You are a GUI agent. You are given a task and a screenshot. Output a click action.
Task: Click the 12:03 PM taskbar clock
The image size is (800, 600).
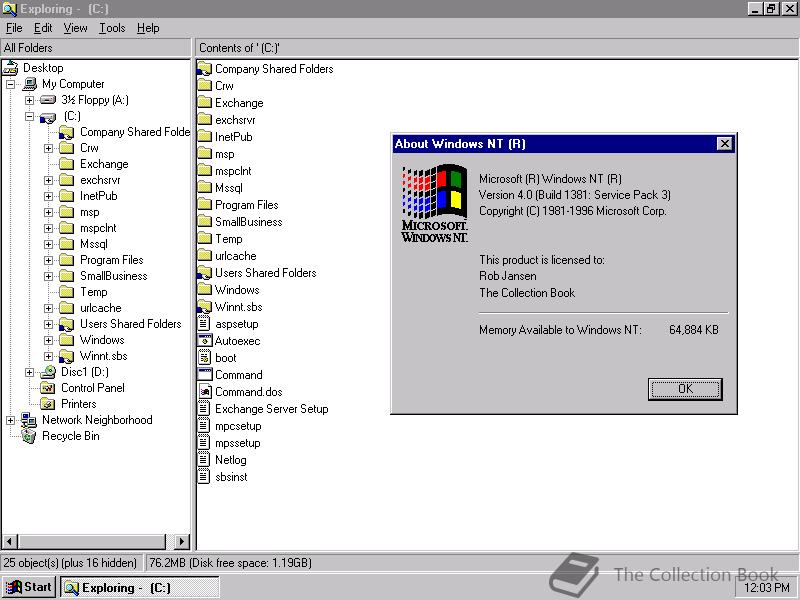[766, 588]
